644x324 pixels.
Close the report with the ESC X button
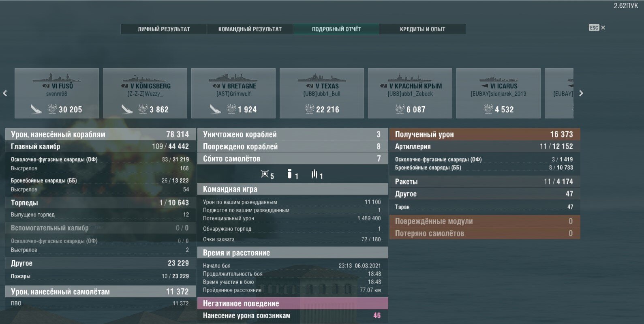pos(597,28)
